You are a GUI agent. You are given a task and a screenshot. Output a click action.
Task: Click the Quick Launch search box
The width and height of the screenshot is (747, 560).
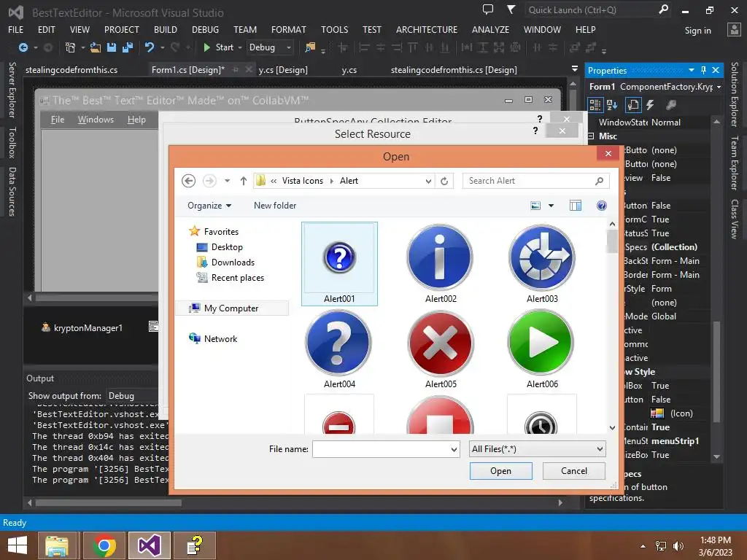pos(592,9)
